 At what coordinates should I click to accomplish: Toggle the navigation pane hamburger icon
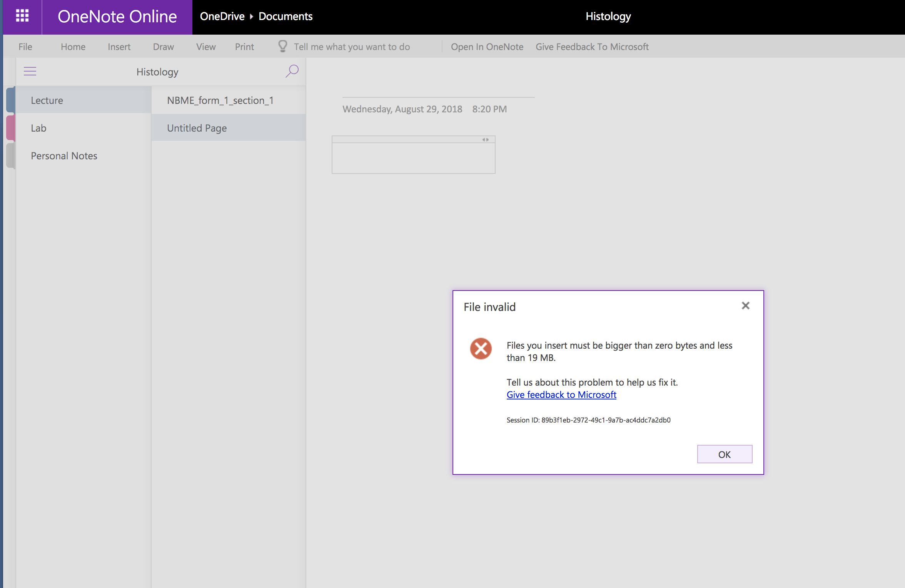coord(30,71)
